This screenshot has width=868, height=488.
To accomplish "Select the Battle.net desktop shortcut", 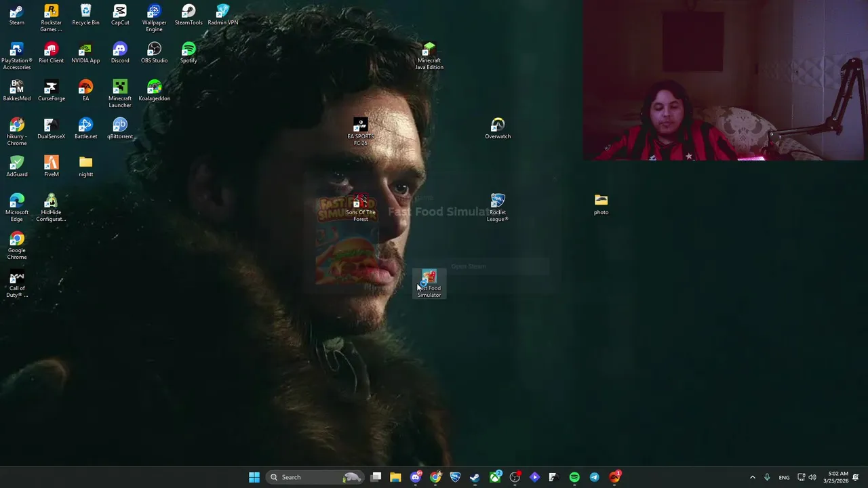I will pyautogui.click(x=85, y=129).
